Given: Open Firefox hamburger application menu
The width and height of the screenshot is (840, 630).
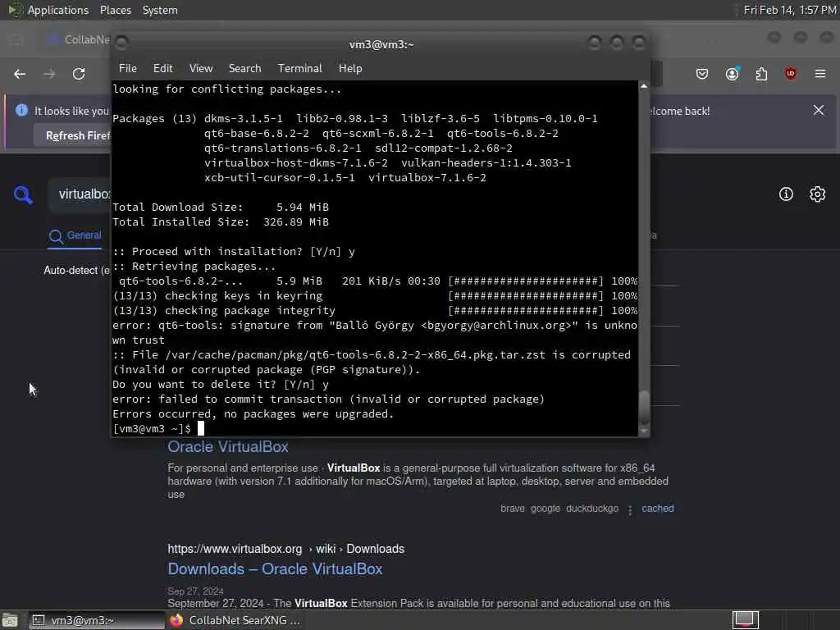Looking at the screenshot, I should (820, 73).
